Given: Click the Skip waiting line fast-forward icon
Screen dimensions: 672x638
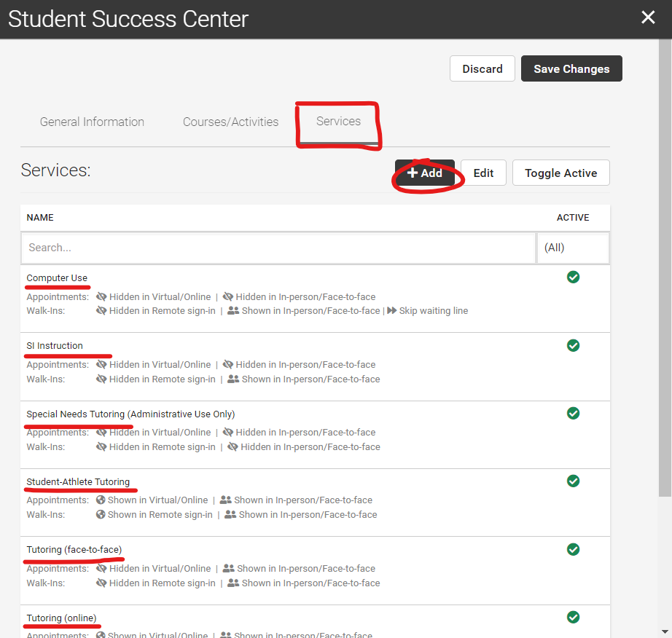Looking at the screenshot, I should (x=391, y=310).
